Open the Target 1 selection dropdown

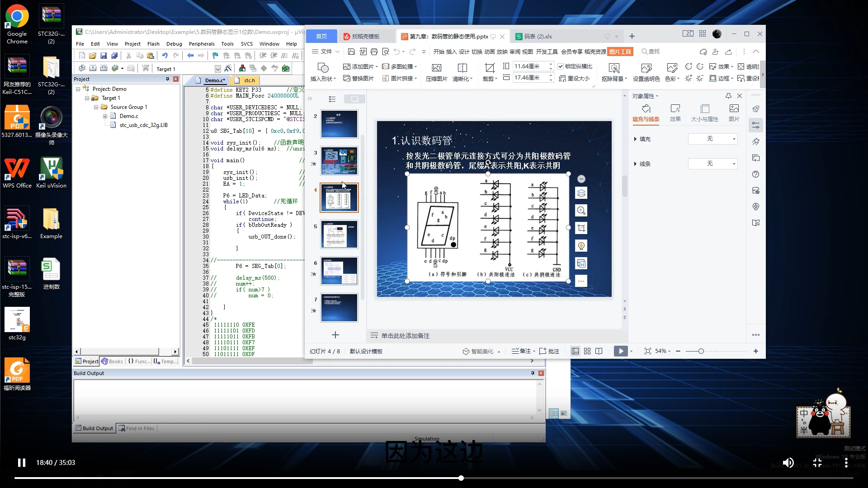(x=217, y=69)
